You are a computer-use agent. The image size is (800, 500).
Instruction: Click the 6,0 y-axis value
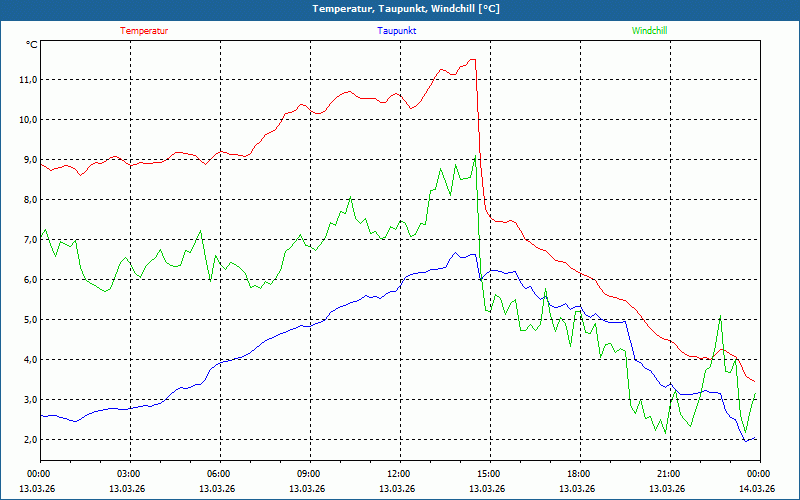pos(31,280)
